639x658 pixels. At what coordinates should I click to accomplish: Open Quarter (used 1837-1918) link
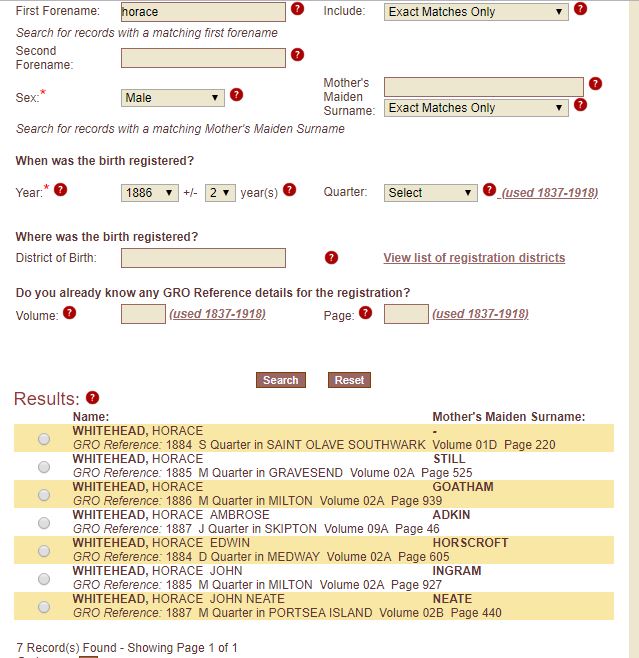(x=550, y=193)
